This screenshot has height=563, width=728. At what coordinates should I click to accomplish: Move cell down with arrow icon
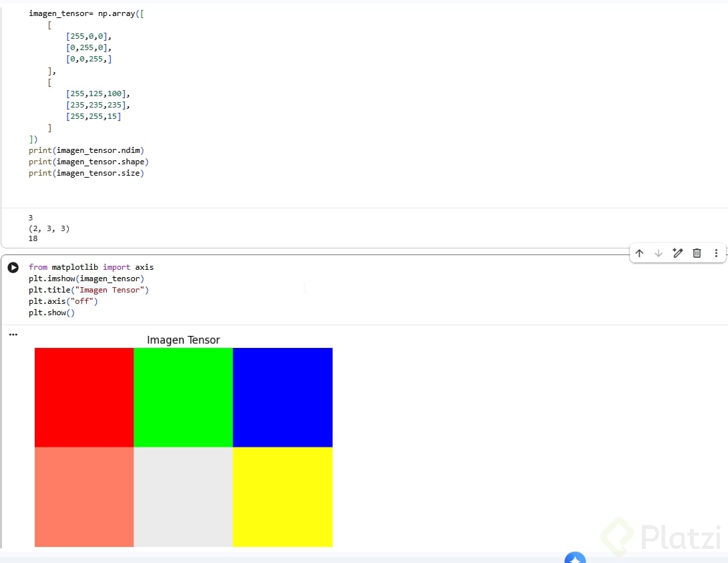point(659,253)
